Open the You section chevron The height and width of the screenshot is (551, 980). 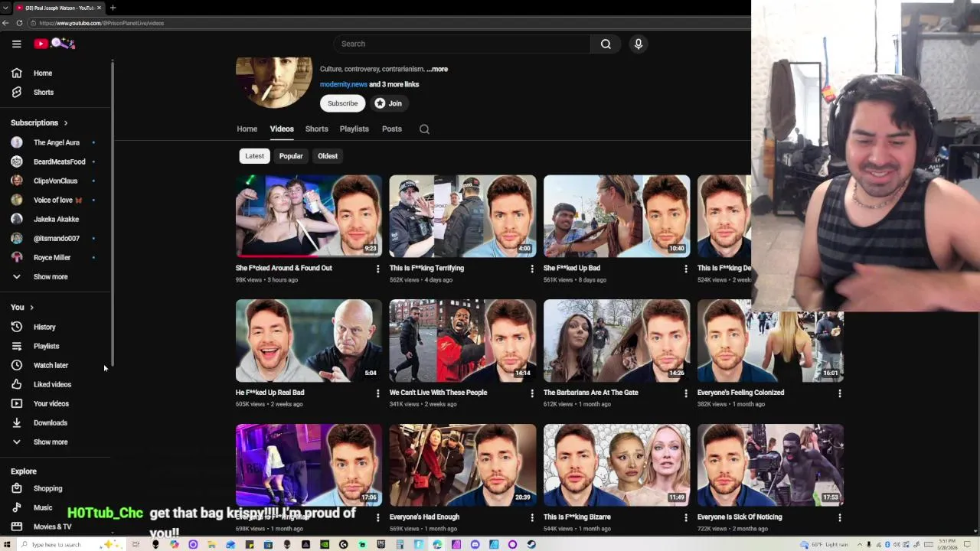point(31,307)
